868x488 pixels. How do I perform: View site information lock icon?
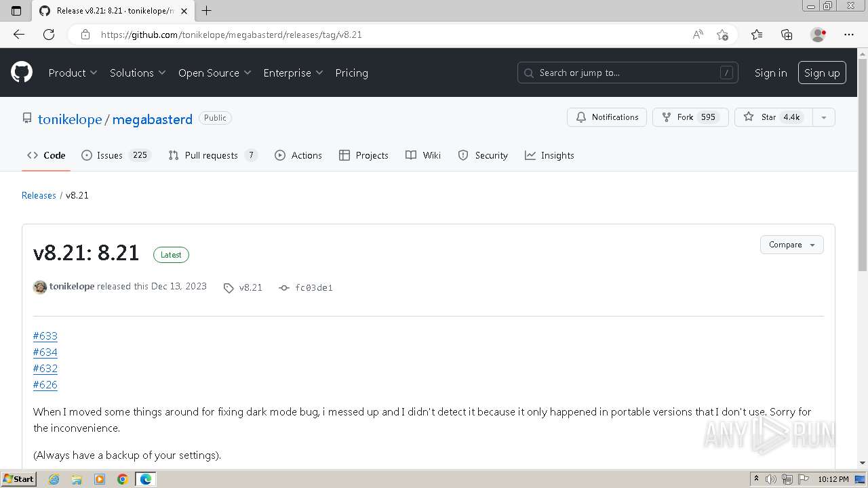[85, 35]
